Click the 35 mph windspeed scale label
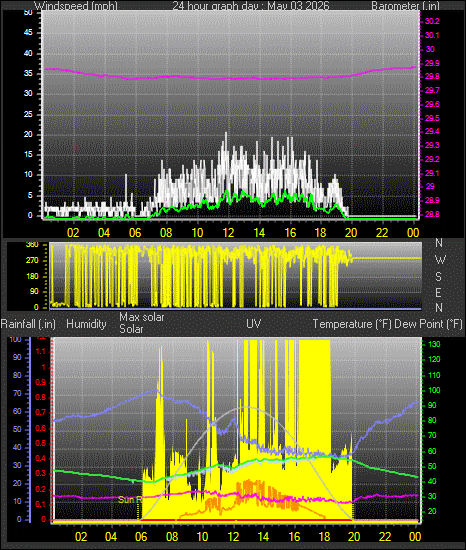The height and width of the screenshot is (550, 466). 28,74
